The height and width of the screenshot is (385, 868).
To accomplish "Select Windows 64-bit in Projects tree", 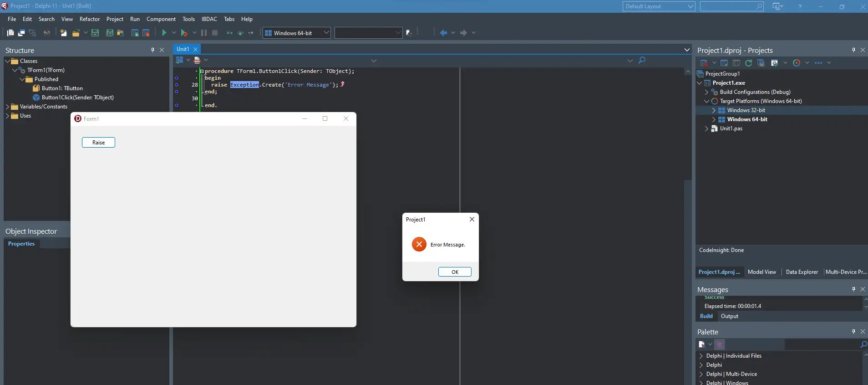I will [x=747, y=119].
